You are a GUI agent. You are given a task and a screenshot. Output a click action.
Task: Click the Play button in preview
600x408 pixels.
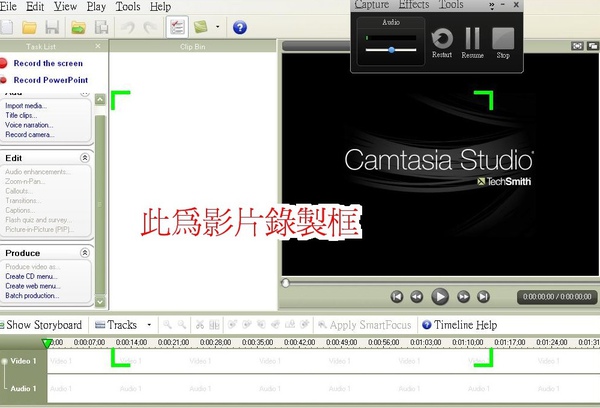[x=440, y=297]
